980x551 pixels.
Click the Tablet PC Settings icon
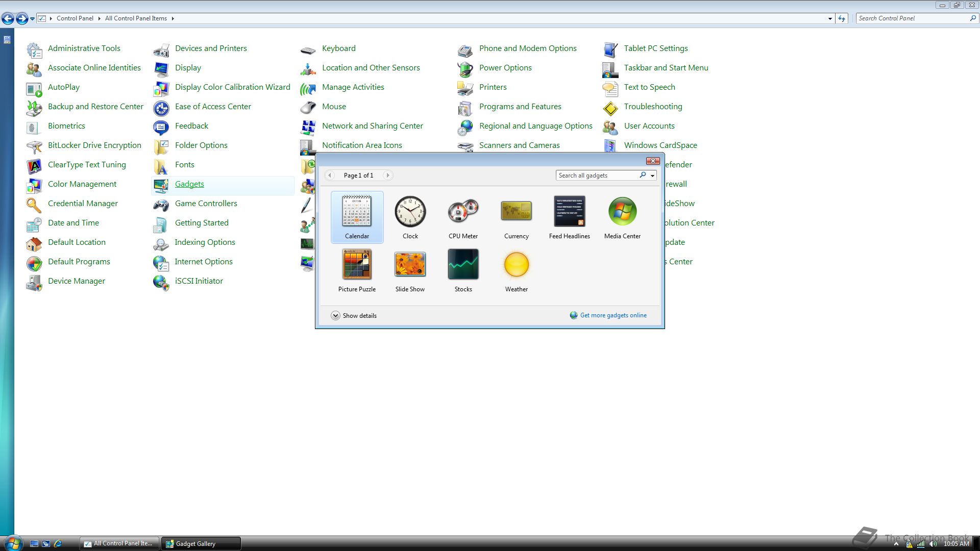[610, 49]
